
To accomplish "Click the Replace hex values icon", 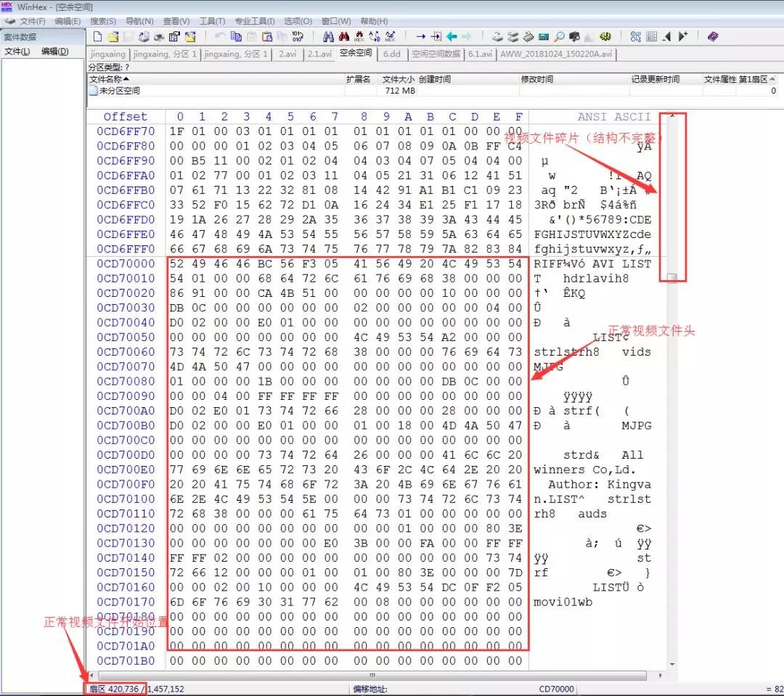I will 390,36.
